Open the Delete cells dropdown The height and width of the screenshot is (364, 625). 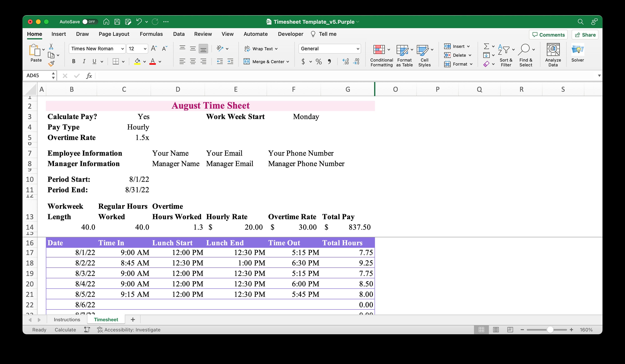click(x=470, y=55)
